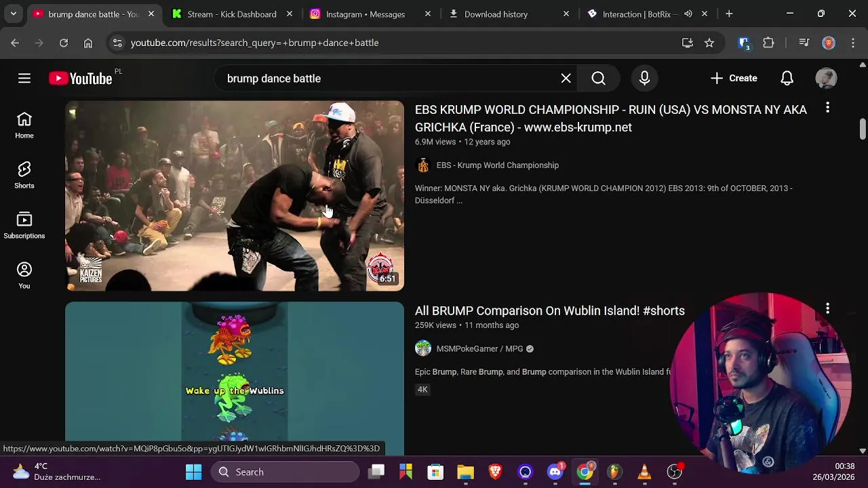Click the 4K badge on Brump video

[x=422, y=390]
